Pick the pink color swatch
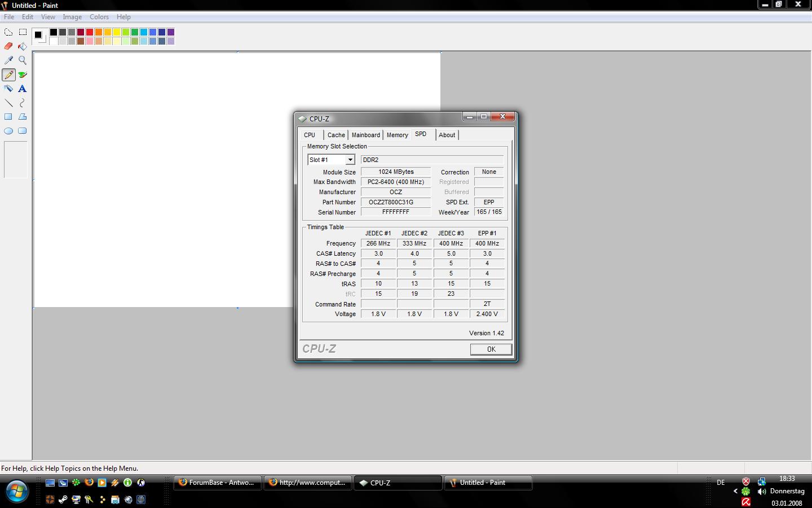The height and width of the screenshot is (508, 812). tap(90, 41)
